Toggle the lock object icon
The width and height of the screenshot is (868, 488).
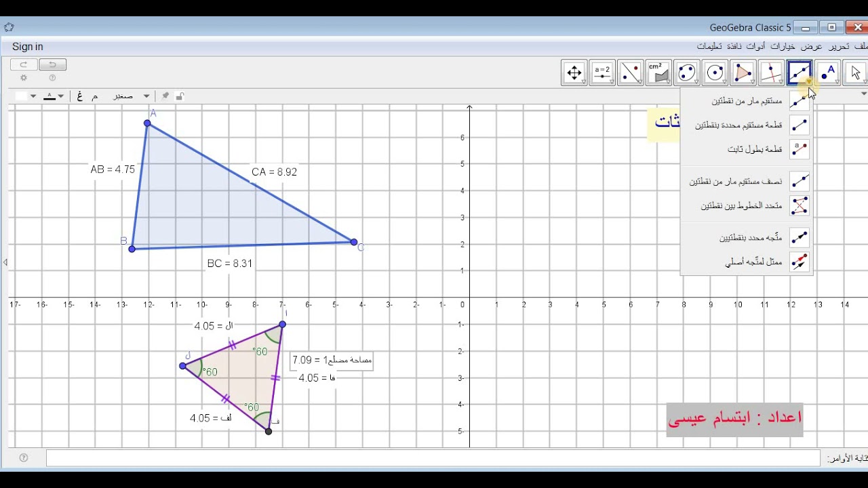(180, 96)
